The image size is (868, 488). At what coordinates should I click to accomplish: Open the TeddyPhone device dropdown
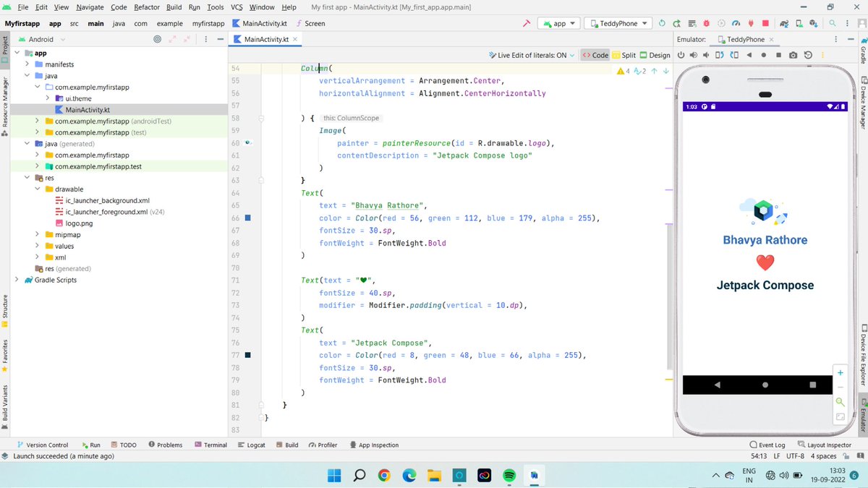tap(618, 23)
